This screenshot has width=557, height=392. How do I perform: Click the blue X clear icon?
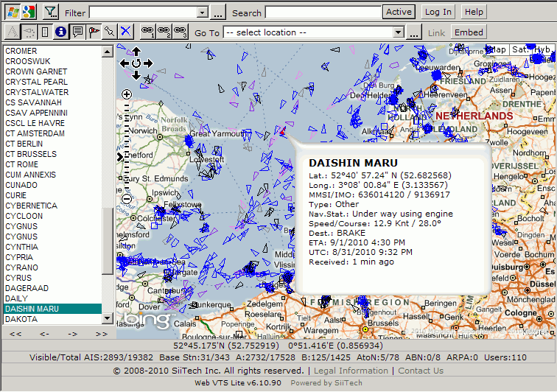[x=125, y=32]
